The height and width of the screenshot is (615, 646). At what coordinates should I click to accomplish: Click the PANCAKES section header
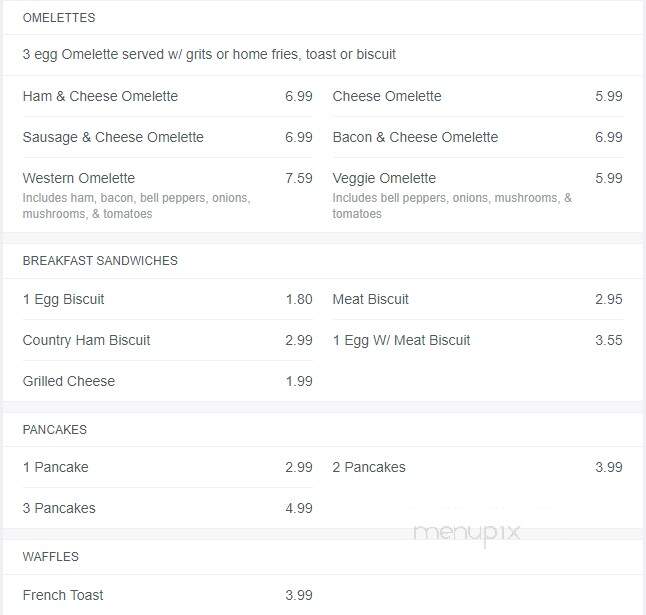pos(55,430)
